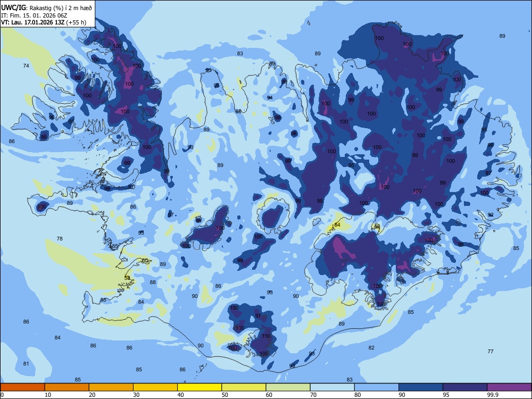Click the humidity value '82' on the map
This screenshot has width=532, height=399.
point(371,347)
